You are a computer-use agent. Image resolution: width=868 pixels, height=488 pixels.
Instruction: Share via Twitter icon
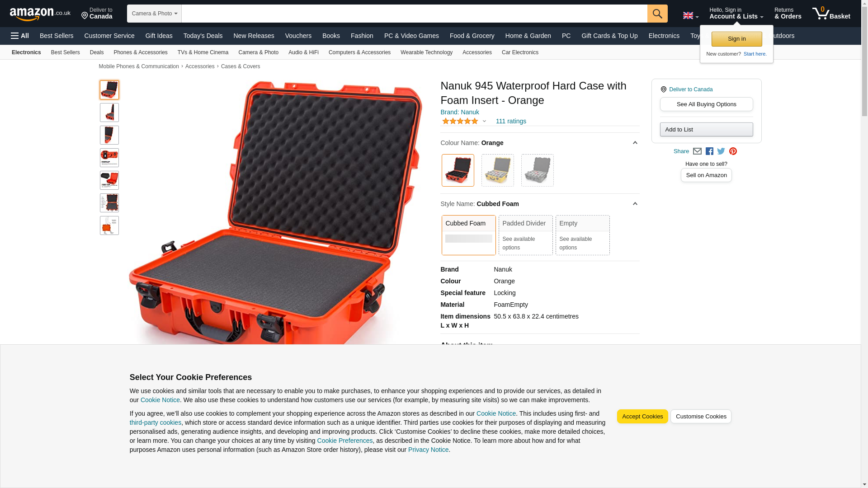(721, 151)
